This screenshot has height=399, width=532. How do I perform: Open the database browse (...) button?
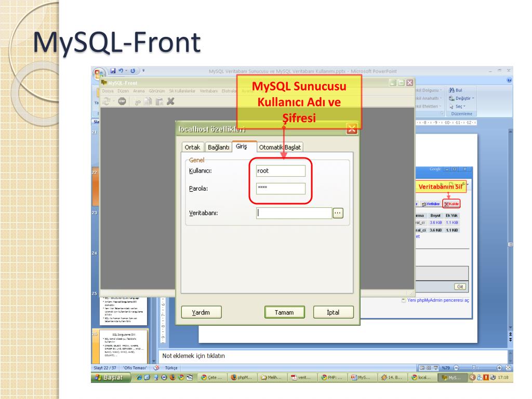(338, 212)
